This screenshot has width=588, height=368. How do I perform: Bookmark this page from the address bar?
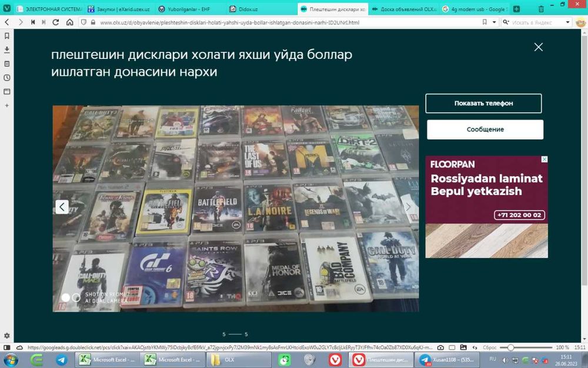pyautogui.click(x=485, y=22)
